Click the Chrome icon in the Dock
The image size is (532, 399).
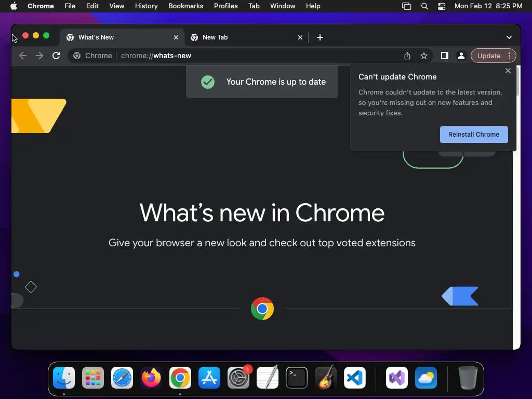[180, 378]
